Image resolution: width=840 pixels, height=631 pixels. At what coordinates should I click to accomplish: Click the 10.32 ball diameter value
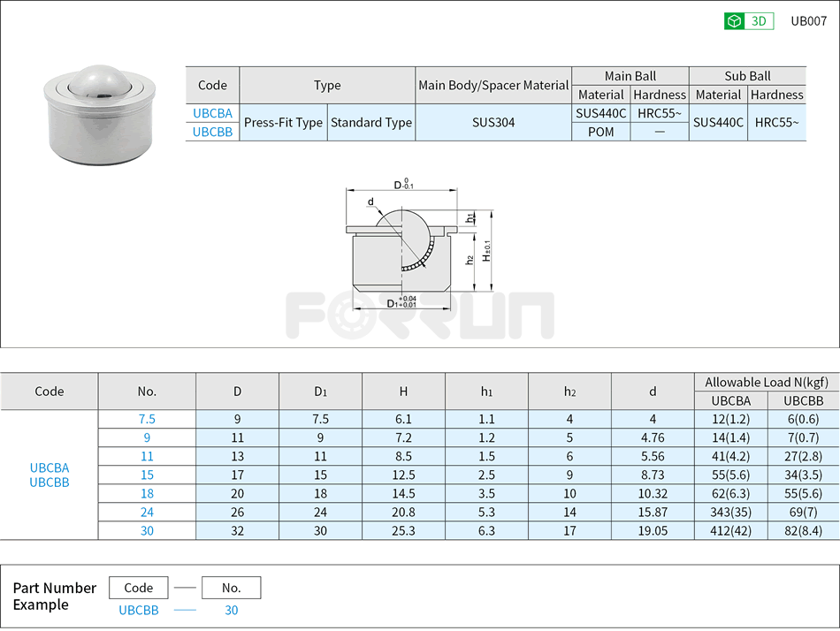click(x=653, y=493)
